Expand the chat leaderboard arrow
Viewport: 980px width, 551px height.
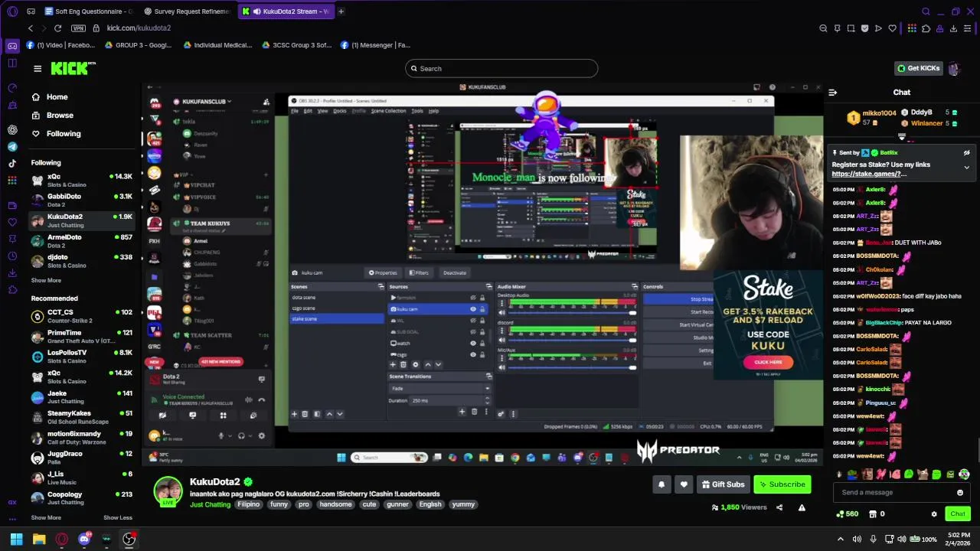click(902, 137)
